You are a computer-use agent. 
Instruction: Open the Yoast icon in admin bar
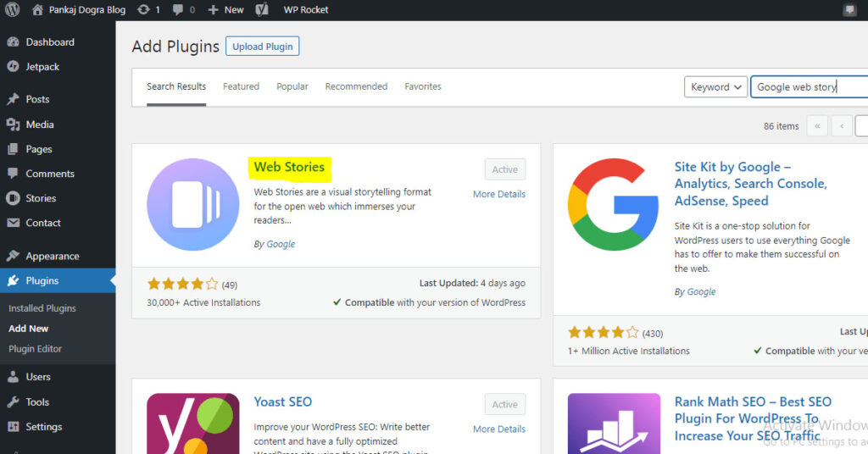pyautogui.click(x=263, y=9)
